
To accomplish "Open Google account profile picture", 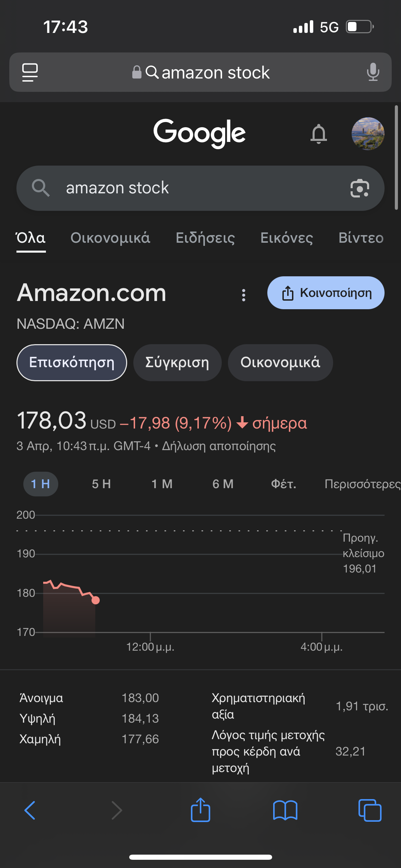I will point(368,134).
